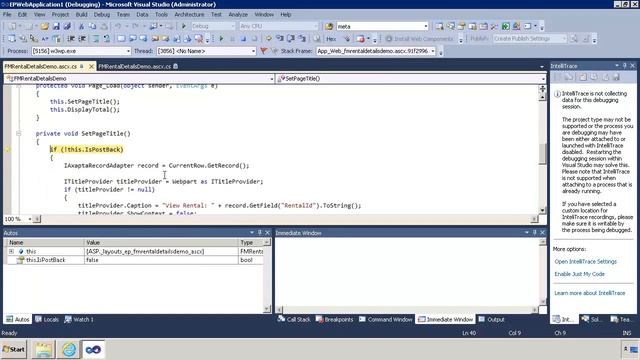Click the Toggle Bookmark icon

[122, 39]
